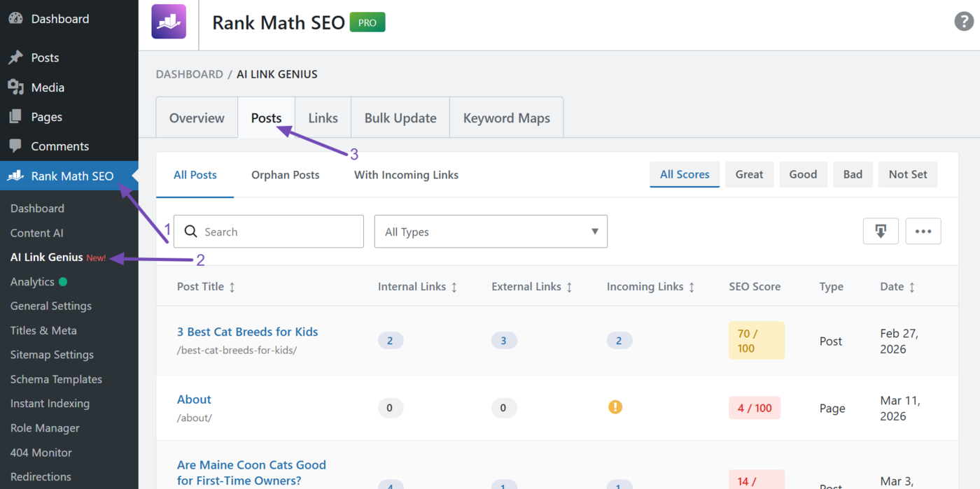Open Titles & Meta submenu item
Screen dimensions: 980x489
point(43,330)
